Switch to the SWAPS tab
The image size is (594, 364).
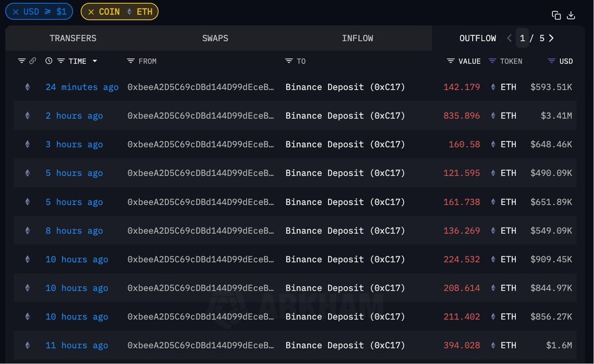[215, 38]
